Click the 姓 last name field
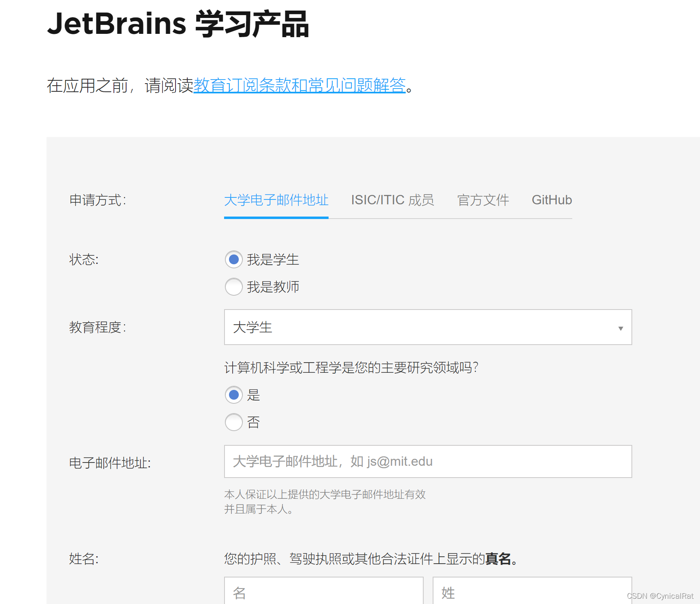700x604 pixels. click(x=532, y=591)
